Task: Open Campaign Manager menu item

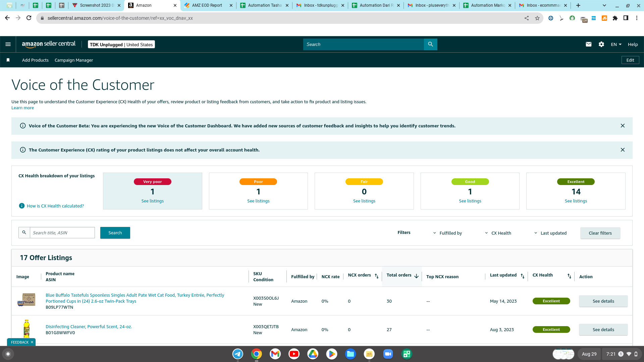Action: click(74, 60)
